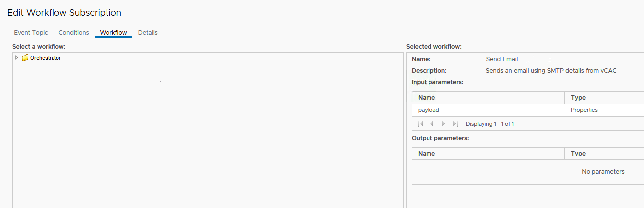
Task: Open the Conditions tab
Action: pos(74,32)
